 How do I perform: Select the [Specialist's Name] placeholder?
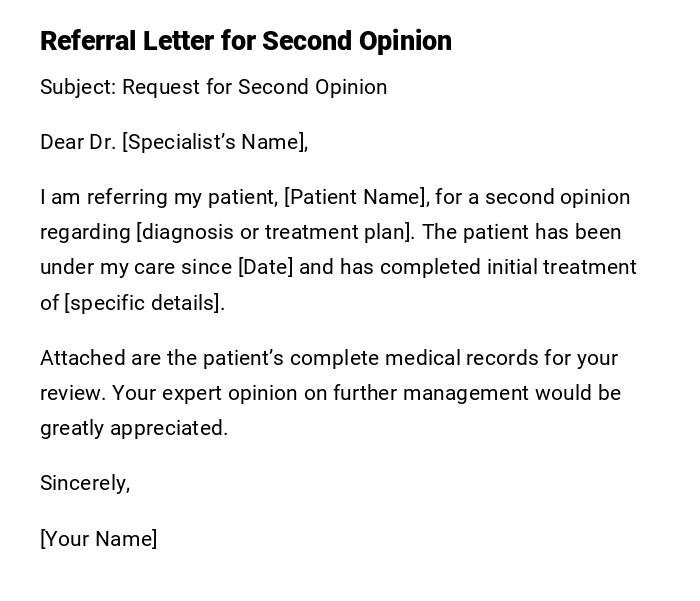(x=212, y=142)
